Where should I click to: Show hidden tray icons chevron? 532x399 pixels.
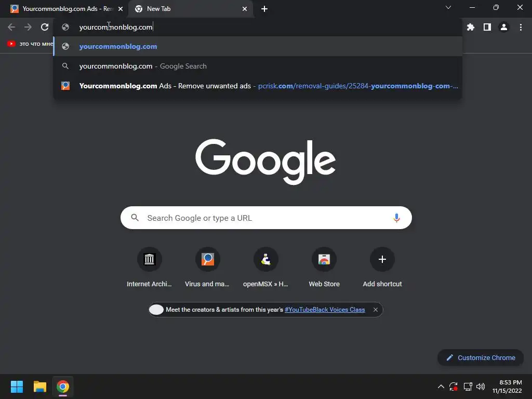tap(441, 387)
